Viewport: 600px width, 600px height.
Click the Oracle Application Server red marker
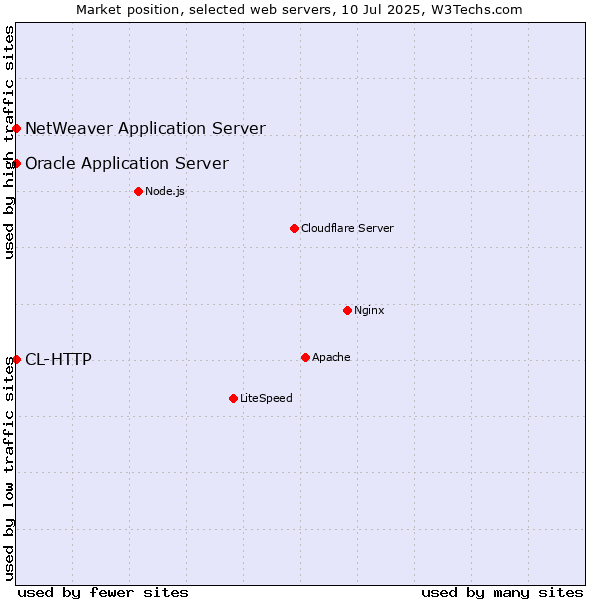pyautogui.click(x=16, y=163)
